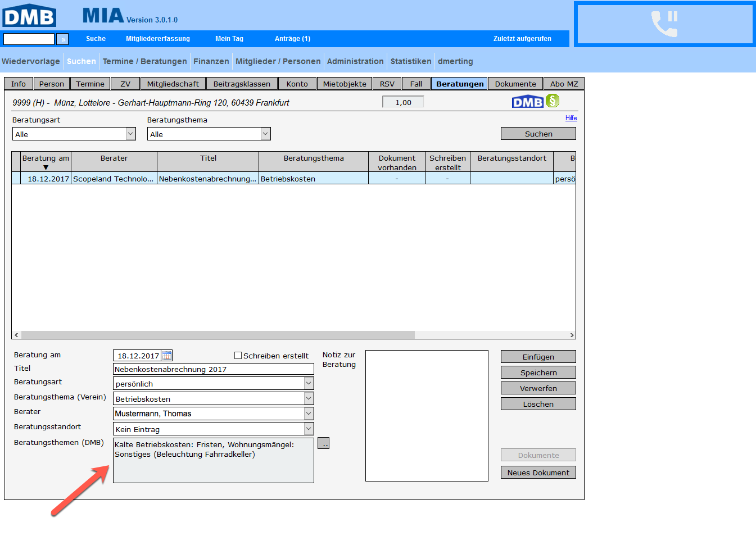This screenshot has height=536, width=756.
Task: Click the phone call pause icon
Action: click(664, 24)
